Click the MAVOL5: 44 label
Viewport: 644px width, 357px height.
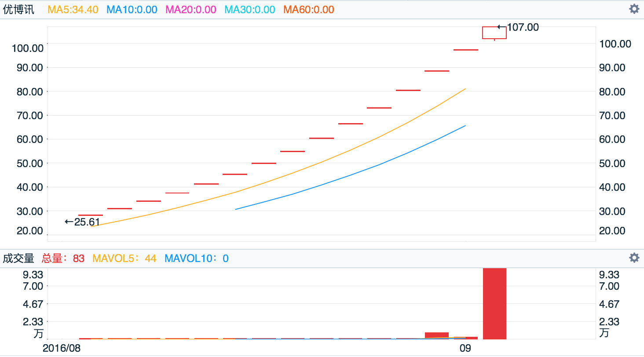124,258
